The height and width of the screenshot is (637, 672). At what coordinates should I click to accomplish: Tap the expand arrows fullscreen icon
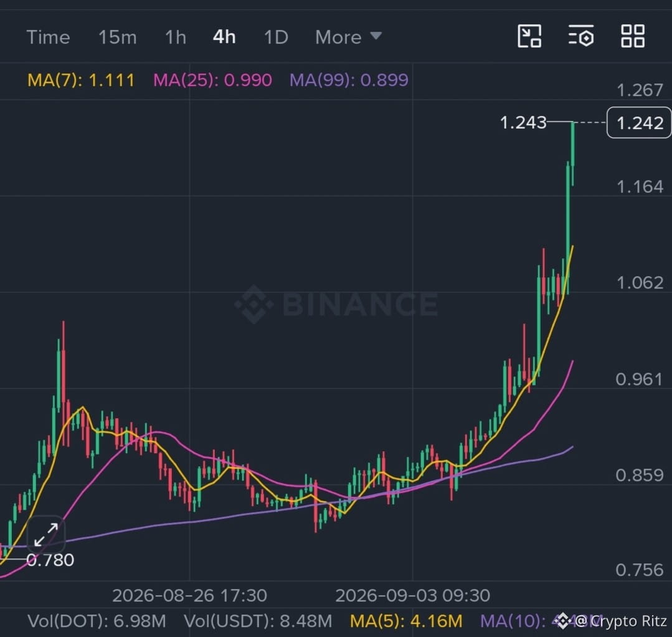[46, 535]
